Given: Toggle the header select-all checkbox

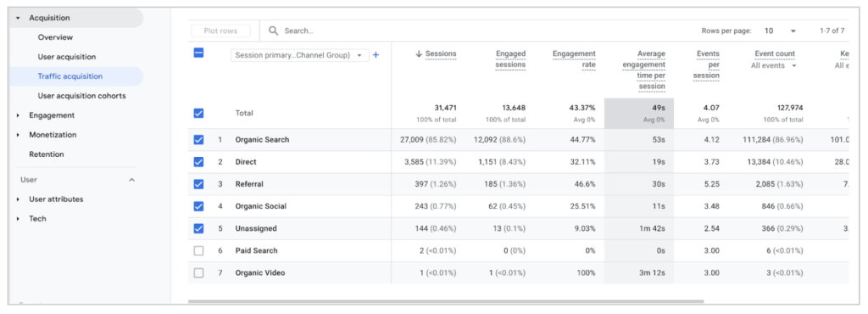Looking at the screenshot, I should click(x=198, y=53).
